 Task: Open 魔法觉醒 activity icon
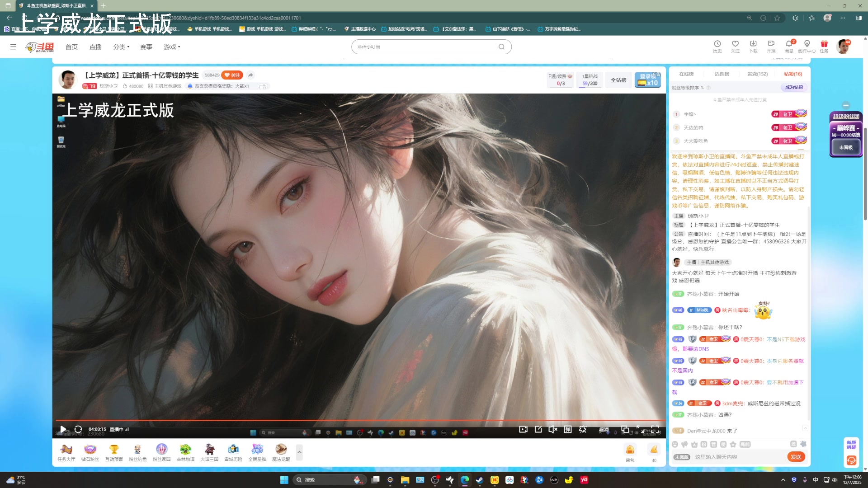point(281,449)
